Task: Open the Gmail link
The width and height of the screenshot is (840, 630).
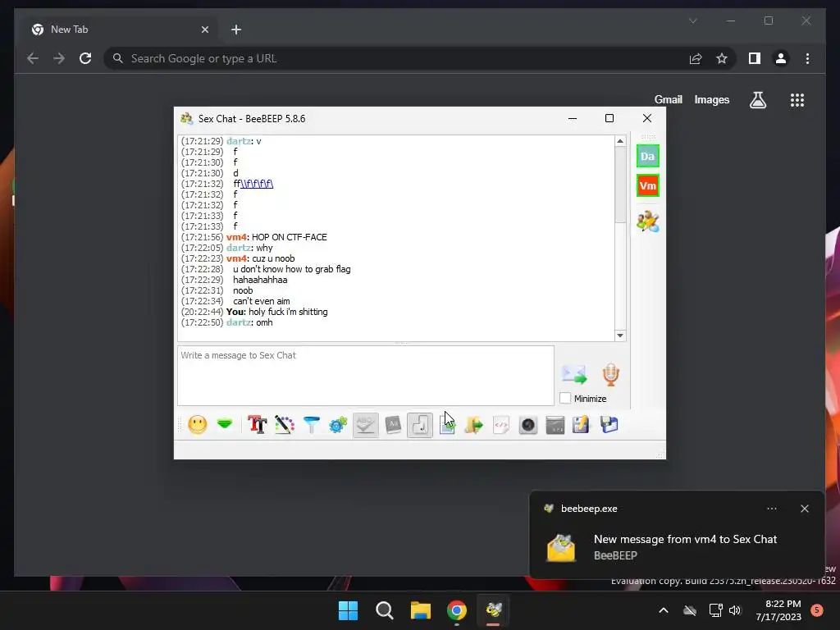Action: 668,99
